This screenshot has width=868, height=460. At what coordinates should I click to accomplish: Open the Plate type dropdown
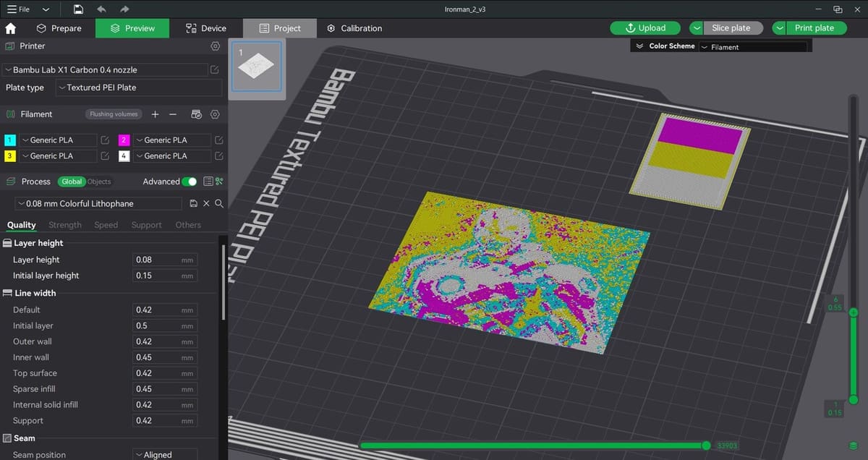click(138, 88)
